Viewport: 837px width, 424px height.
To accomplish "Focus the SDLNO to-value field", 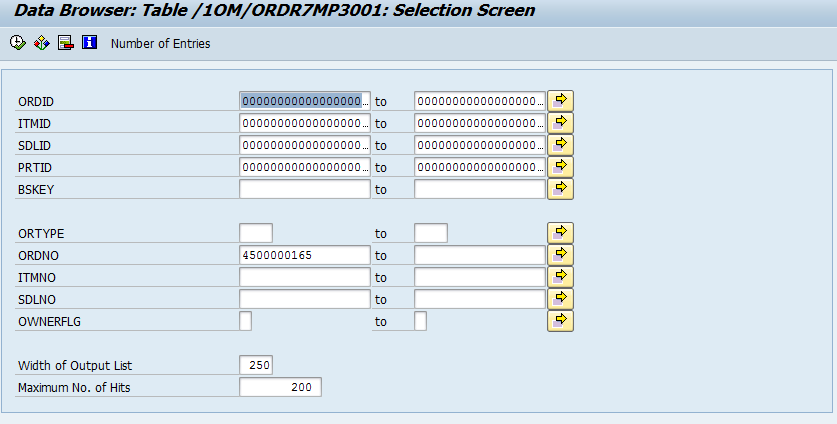I will [480, 299].
